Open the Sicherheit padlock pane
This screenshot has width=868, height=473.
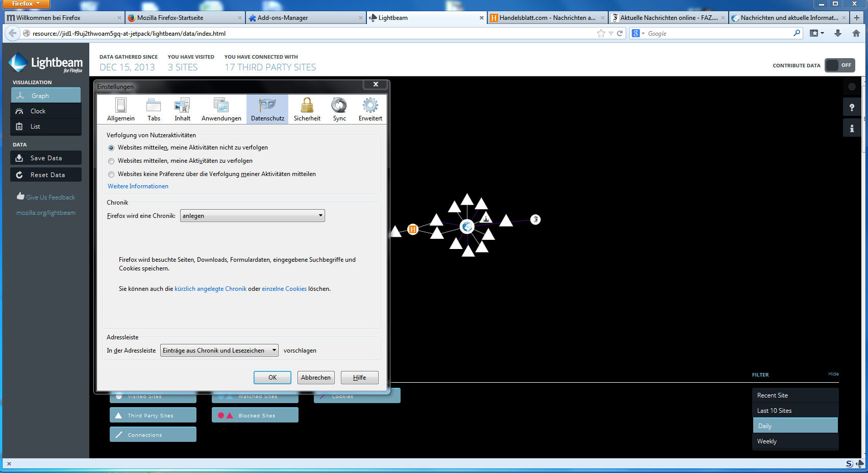click(x=307, y=109)
